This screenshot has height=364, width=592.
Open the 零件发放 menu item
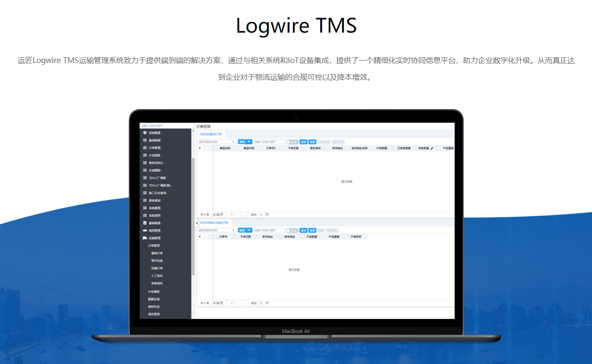157,261
